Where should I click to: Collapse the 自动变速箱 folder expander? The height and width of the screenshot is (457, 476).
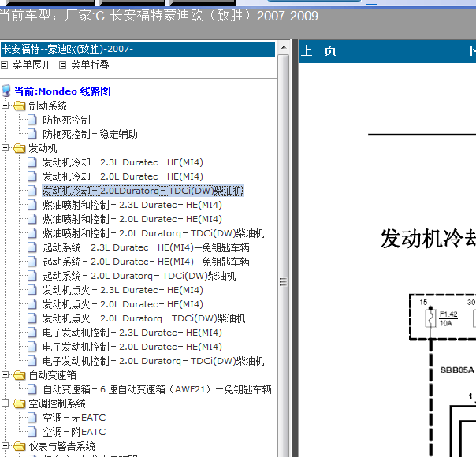tap(5, 375)
